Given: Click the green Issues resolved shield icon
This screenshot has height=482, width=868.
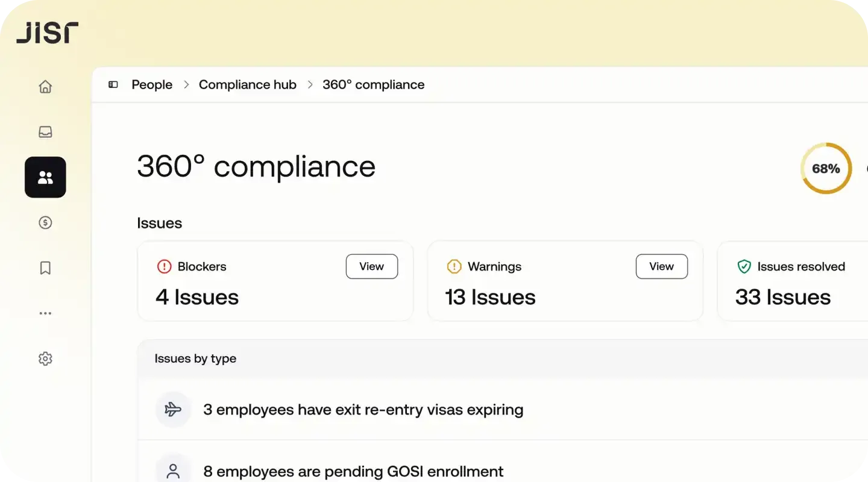Looking at the screenshot, I should point(744,266).
